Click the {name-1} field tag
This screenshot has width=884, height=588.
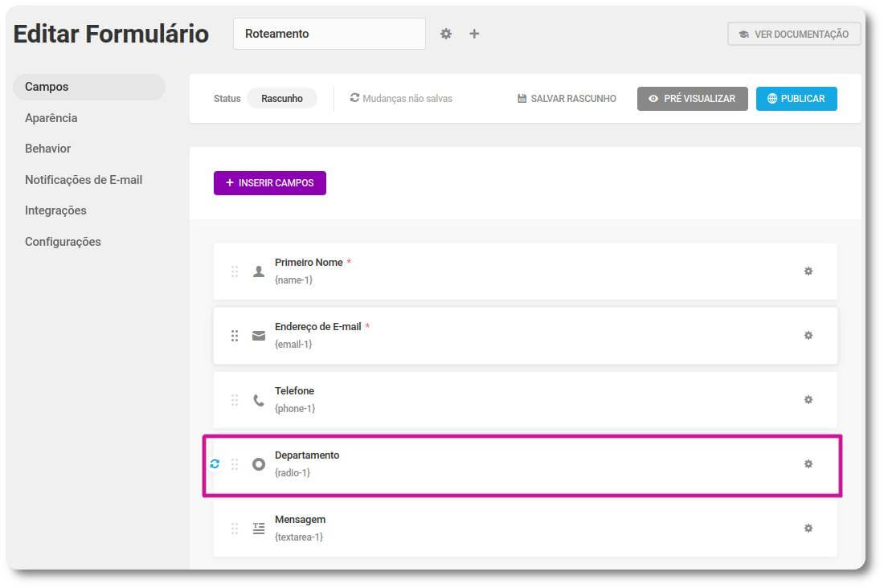click(x=293, y=280)
